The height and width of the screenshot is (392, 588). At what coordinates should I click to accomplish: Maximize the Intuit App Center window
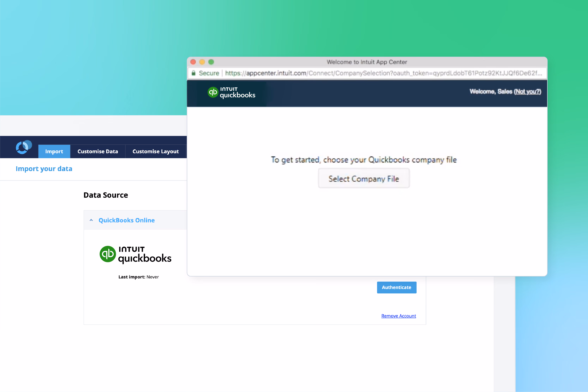211,62
